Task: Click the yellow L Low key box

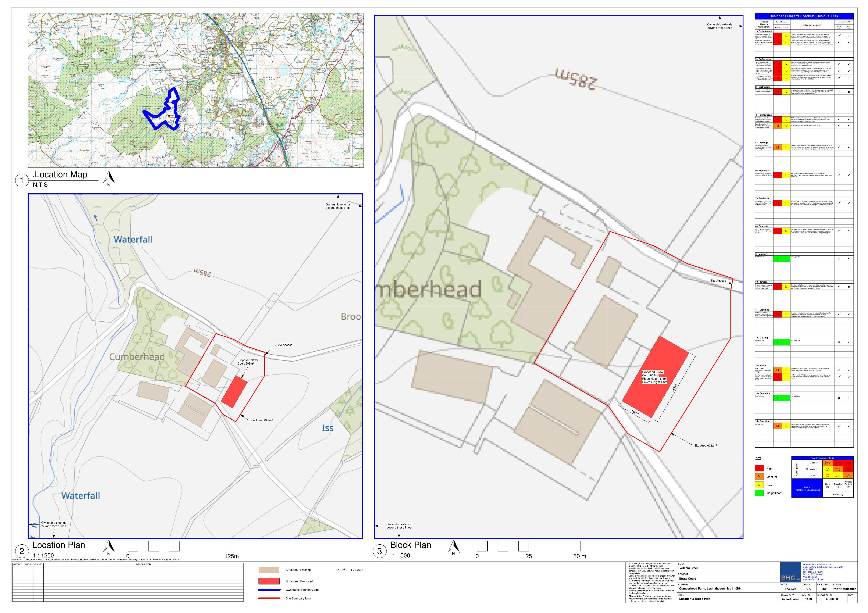Action: [759, 485]
